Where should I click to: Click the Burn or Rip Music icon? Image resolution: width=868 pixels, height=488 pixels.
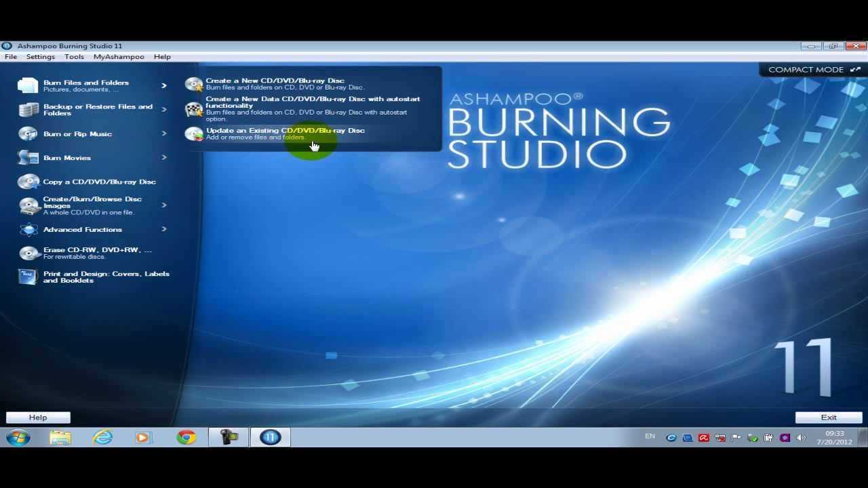[x=28, y=134]
